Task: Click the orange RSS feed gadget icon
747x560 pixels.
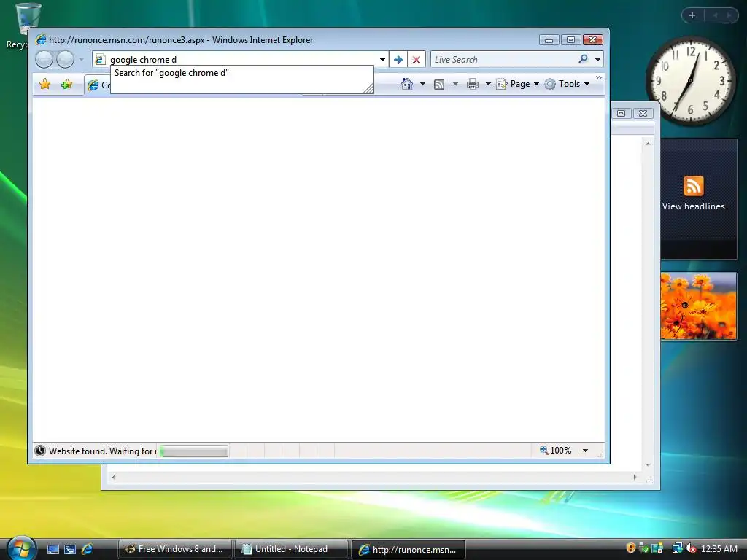Action: (x=693, y=186)
